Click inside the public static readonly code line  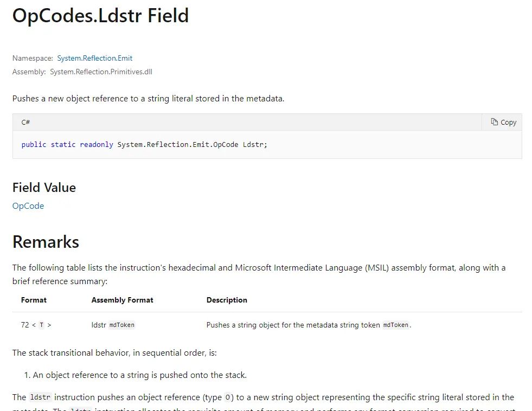coord(144,145)
